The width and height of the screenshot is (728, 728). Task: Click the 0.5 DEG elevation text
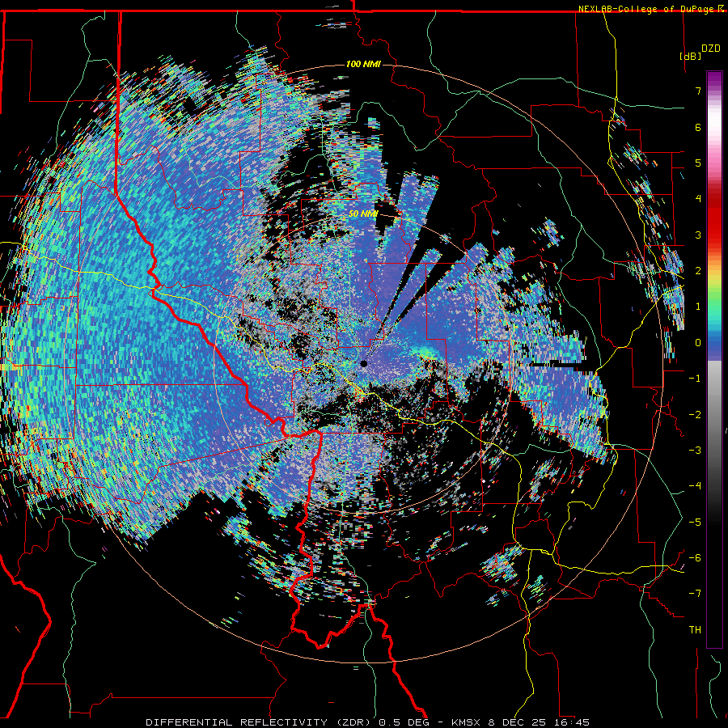(x=403, y=722)
